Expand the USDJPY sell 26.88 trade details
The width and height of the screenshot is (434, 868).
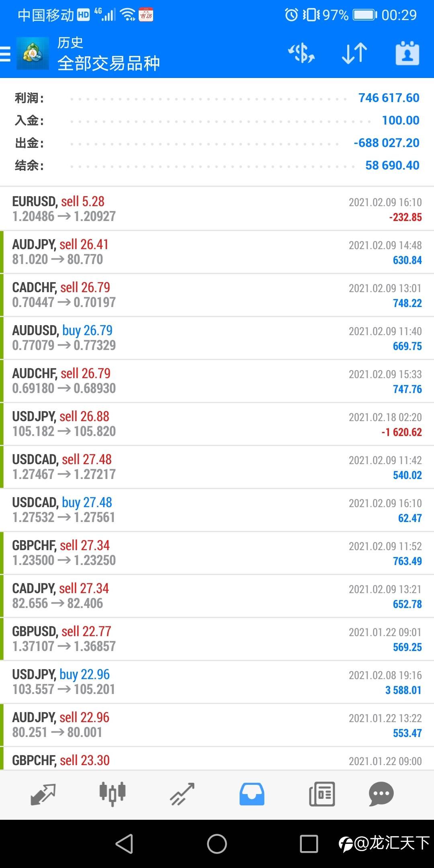pos(217,424)
